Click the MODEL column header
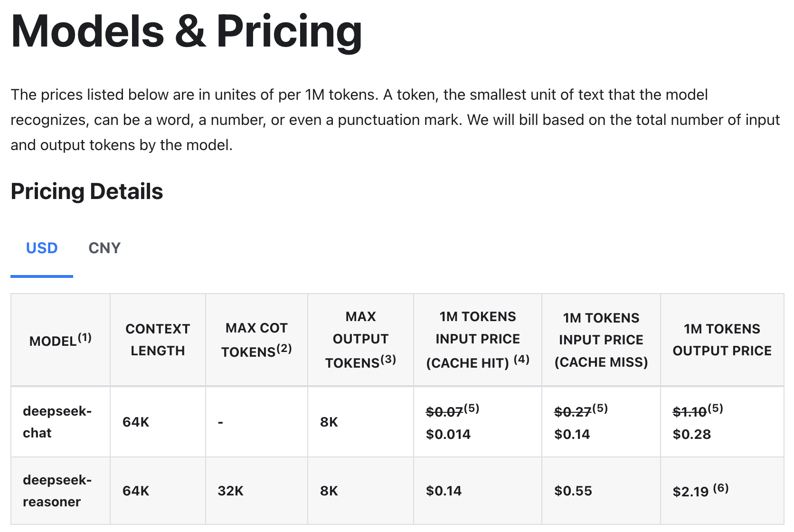This screenshot has height=532, width=794. [x=61, y=340]
